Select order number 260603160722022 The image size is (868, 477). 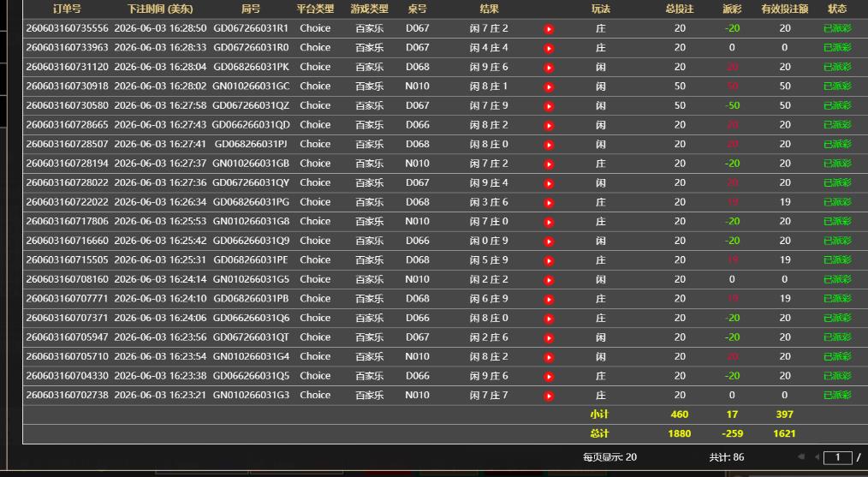coord(67,202)
